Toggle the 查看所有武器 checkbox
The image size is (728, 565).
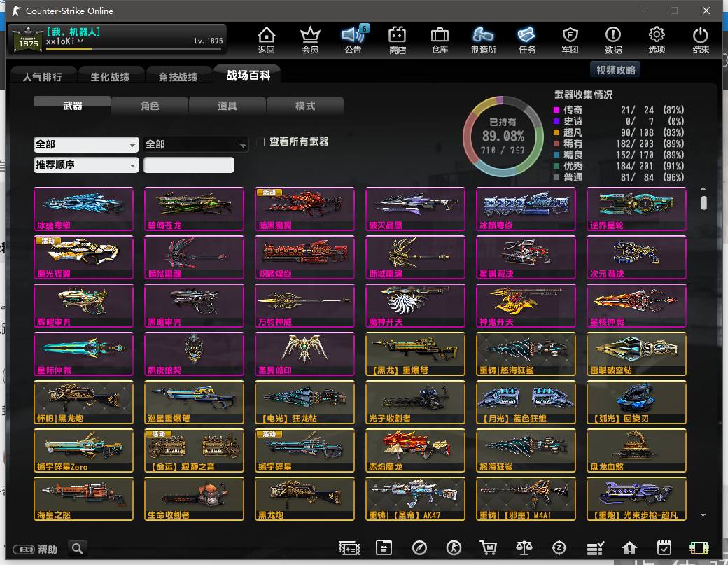(x=260, y=141)
